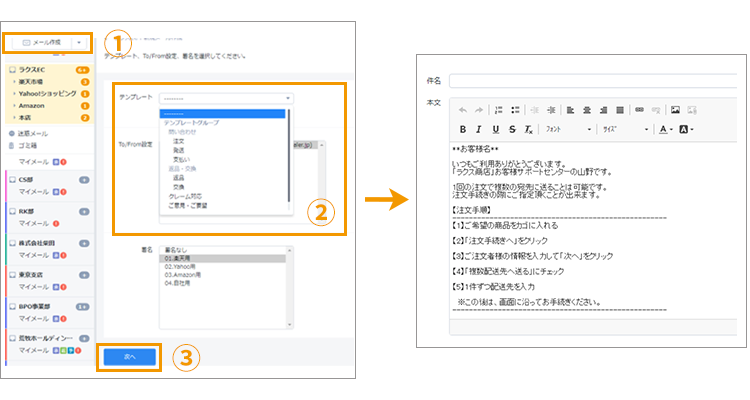Select 署名なし in signature list
750x400 pixels.
coord(176,250)
